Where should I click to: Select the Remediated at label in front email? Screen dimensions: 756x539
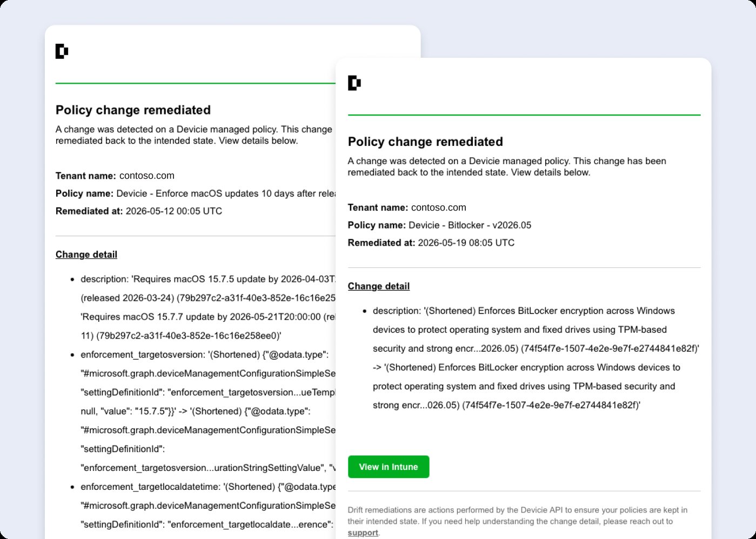click(382, 243)
